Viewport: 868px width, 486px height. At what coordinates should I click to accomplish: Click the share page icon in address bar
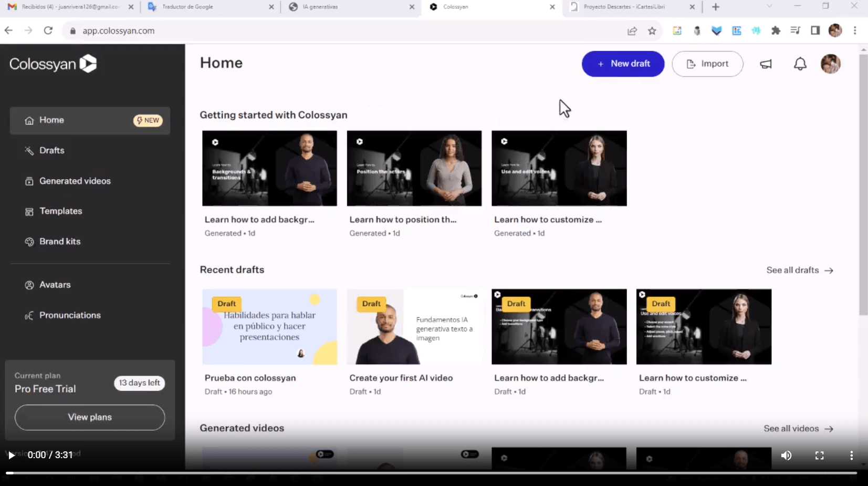[x=632, y=31]
